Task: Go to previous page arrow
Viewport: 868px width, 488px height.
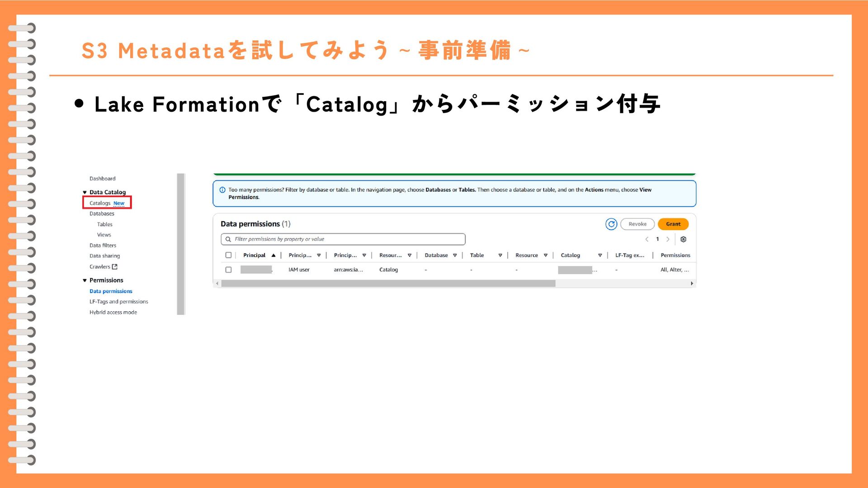Action: 647,239
